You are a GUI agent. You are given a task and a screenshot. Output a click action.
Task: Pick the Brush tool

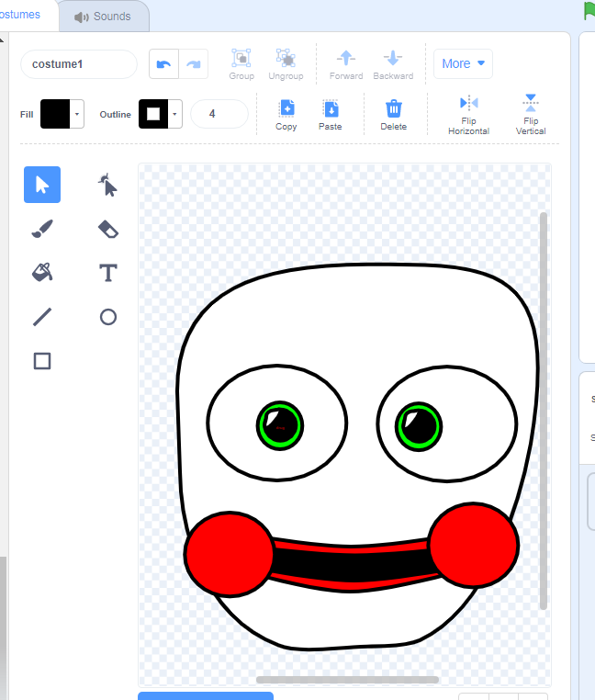42,229
